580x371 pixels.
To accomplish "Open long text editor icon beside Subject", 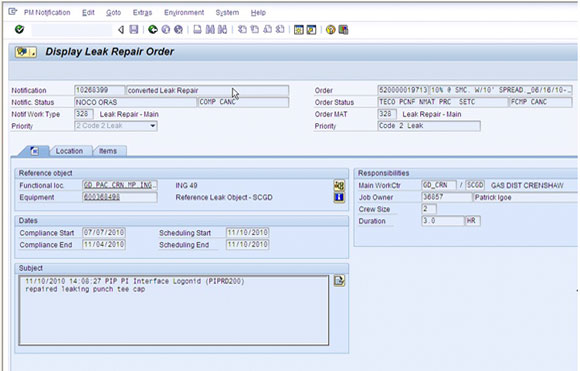I will point(339,281).
